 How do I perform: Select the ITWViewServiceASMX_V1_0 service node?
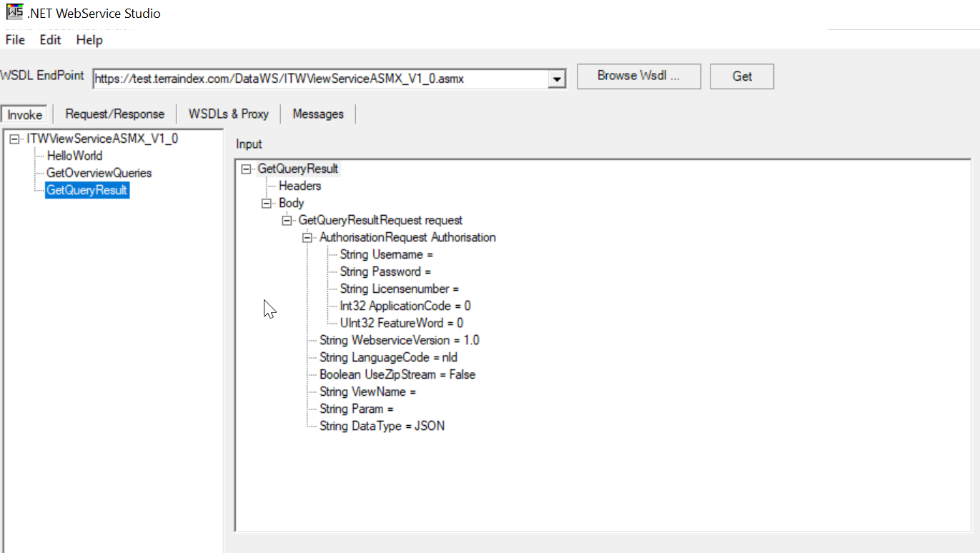click(102, 139)
